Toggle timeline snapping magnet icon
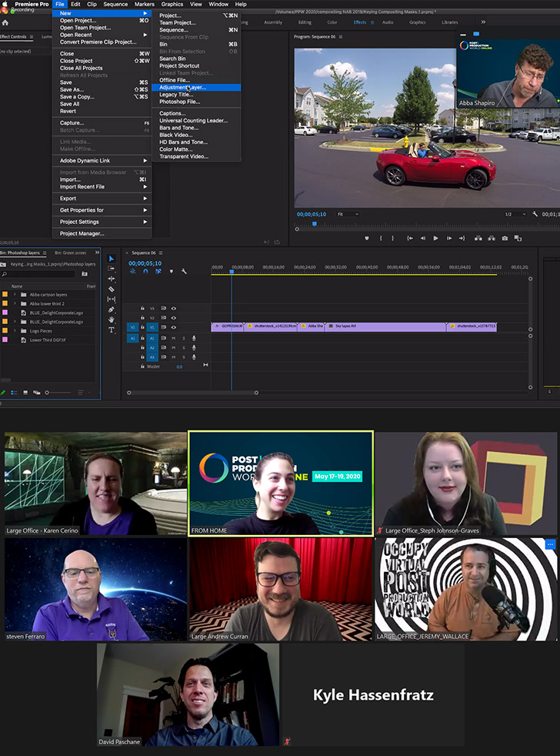The height and width of the screenshot is (756, 560). pos(145,271)
